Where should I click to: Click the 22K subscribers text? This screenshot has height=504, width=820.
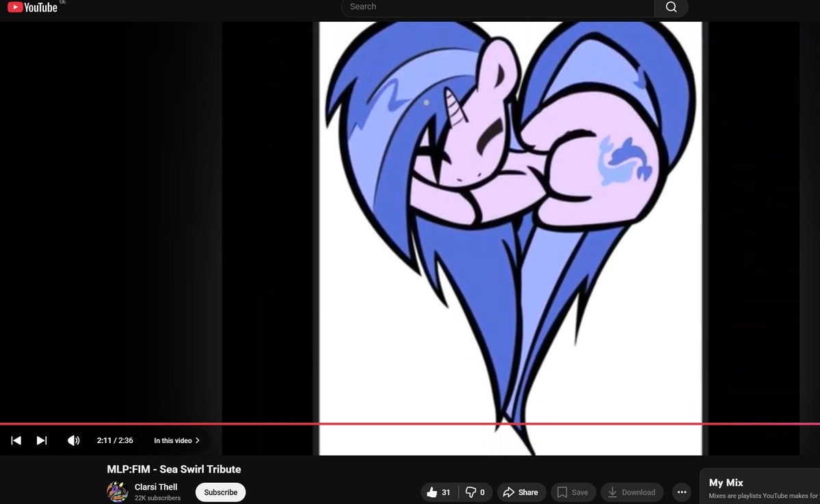(157, 499)
